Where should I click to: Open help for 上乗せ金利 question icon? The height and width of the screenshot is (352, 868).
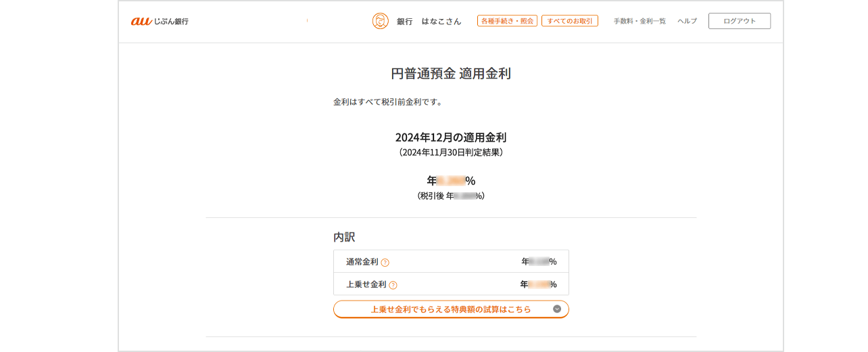pos(393,285)
